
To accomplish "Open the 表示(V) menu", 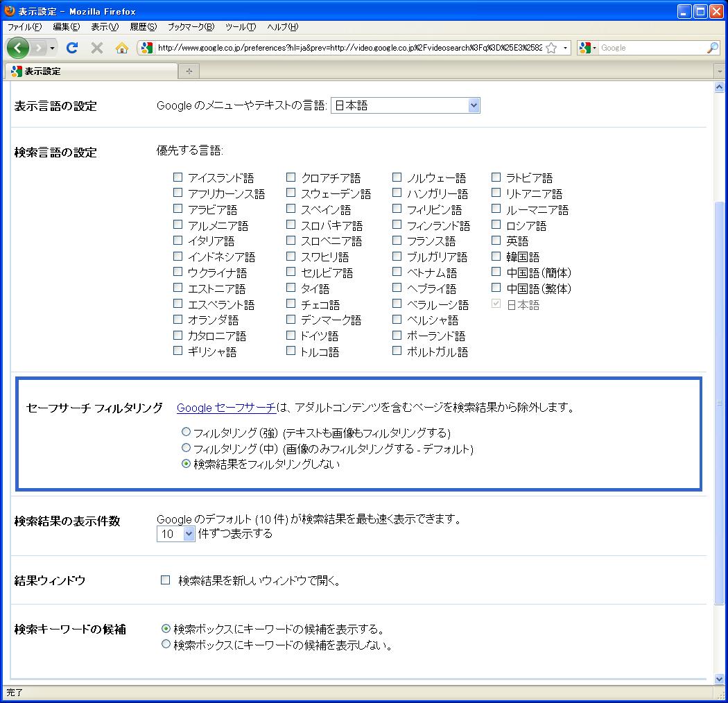I will coord(105,27).
